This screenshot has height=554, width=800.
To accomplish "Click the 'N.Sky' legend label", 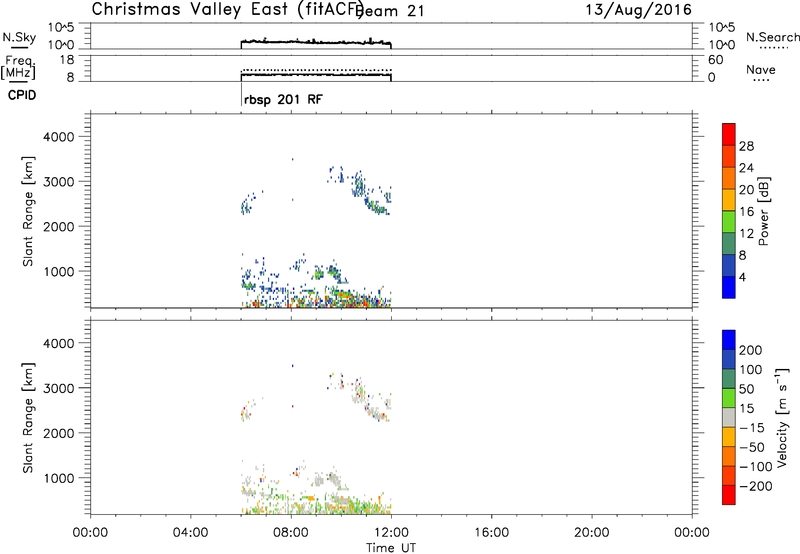I will 19,38.
